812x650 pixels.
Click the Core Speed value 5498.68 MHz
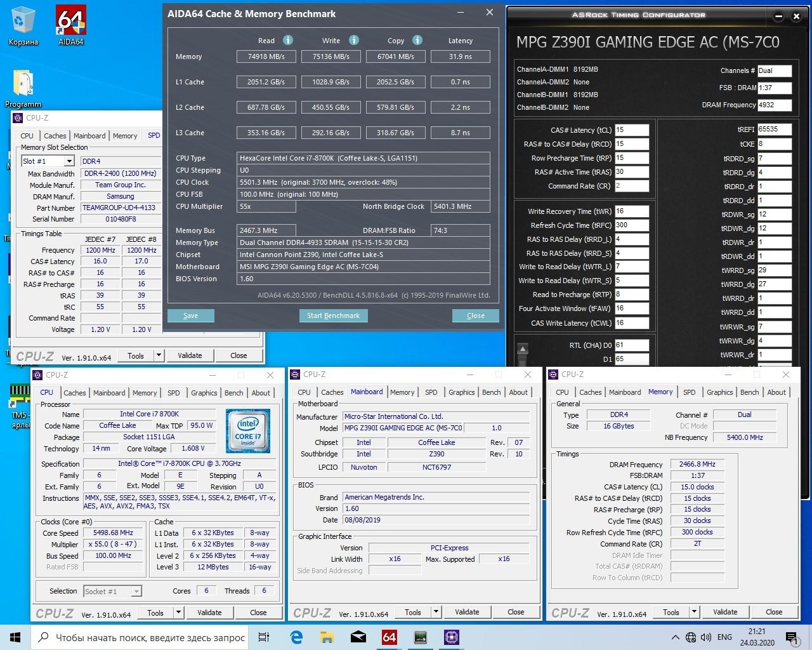114,533
